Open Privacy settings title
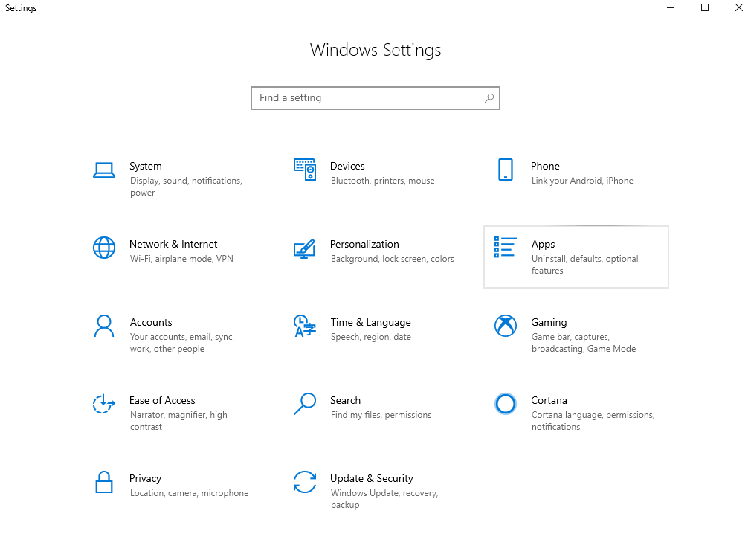Image resolution: width=751 pixels, height=560 pixels. click(x=145, y=478)
